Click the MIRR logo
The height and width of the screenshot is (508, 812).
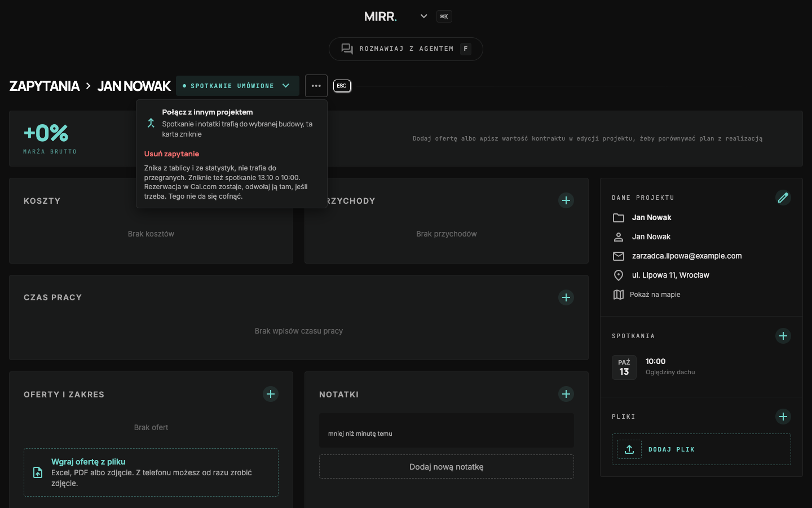point(380,16)
